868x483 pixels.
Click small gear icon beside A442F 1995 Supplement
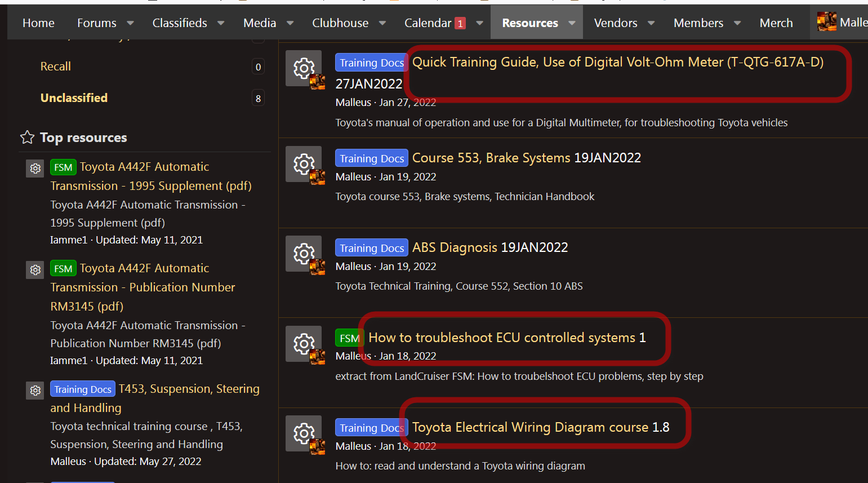pos(35,169)
